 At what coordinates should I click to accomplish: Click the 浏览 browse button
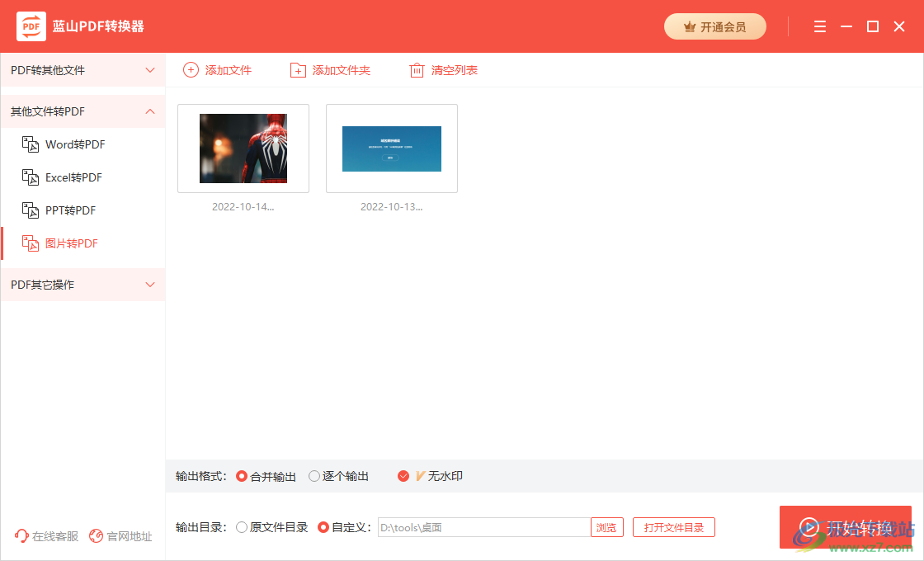coord(606,527)
